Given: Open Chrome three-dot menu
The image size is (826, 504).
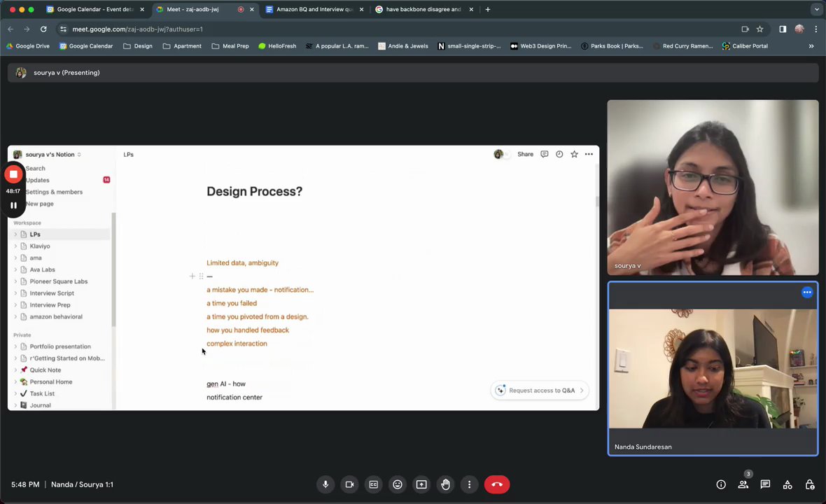Looking at the screenshot, I should (815, 29).
